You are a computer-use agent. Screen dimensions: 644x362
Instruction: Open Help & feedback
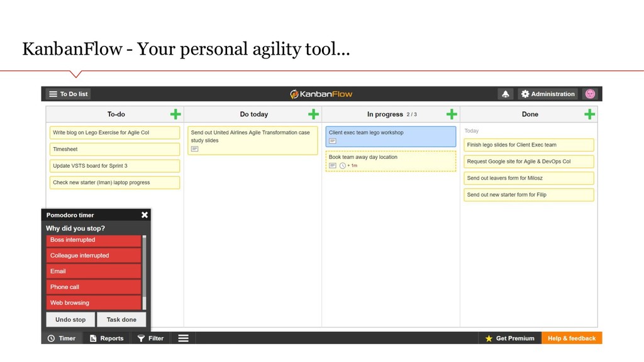pos(572,338)
